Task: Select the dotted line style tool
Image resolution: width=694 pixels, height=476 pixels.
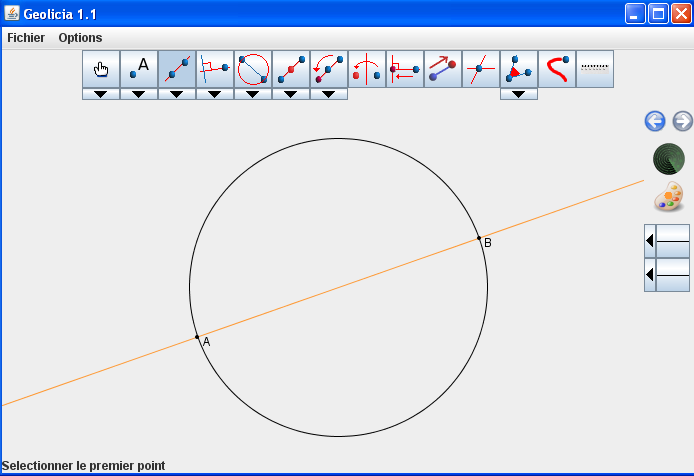Action: click(595, 69)
